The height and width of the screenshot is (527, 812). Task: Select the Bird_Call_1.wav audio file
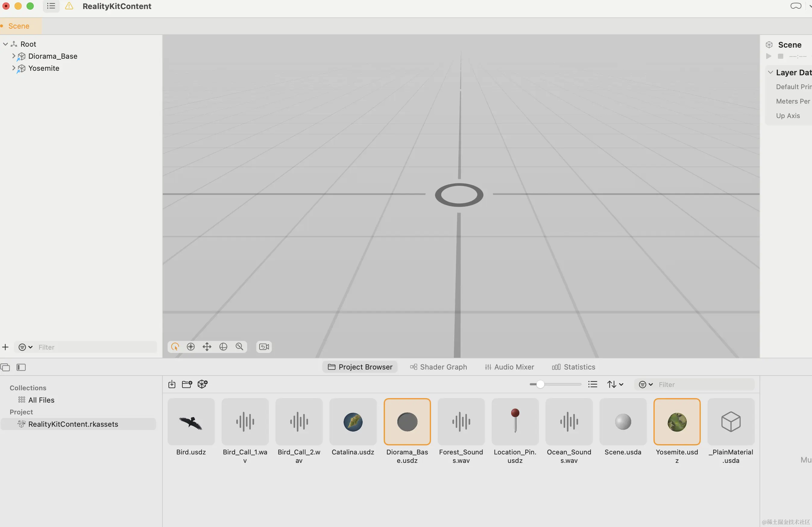coord(245,422)
